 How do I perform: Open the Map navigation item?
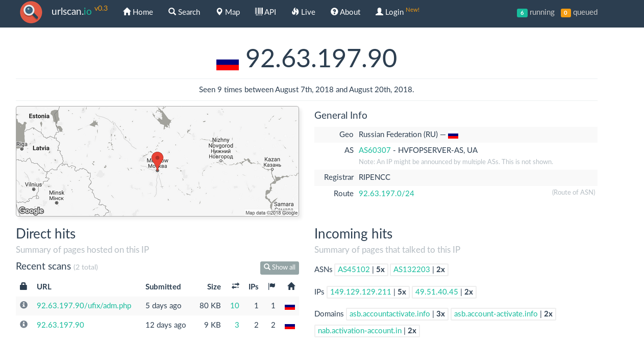[228, 12]
